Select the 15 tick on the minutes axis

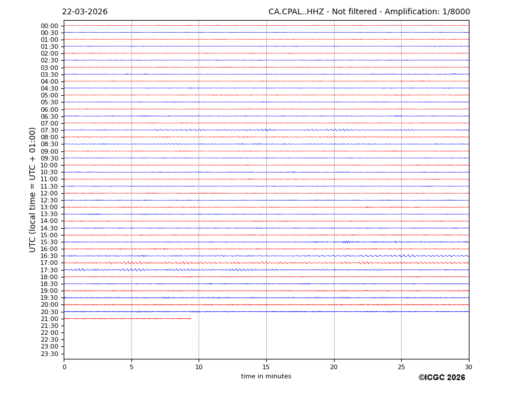(266, 367)
